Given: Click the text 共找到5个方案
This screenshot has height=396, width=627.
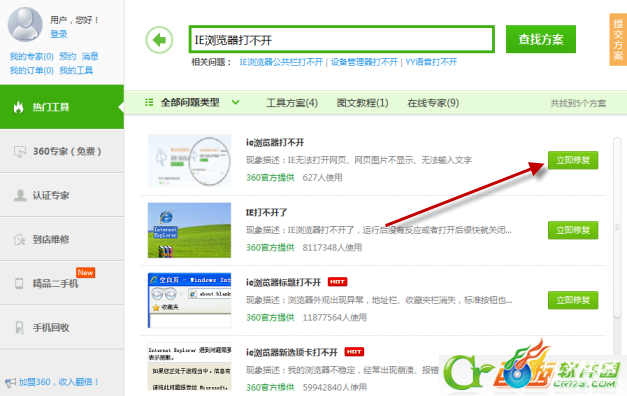Looking at the screenshot, I should coord(578,103).
